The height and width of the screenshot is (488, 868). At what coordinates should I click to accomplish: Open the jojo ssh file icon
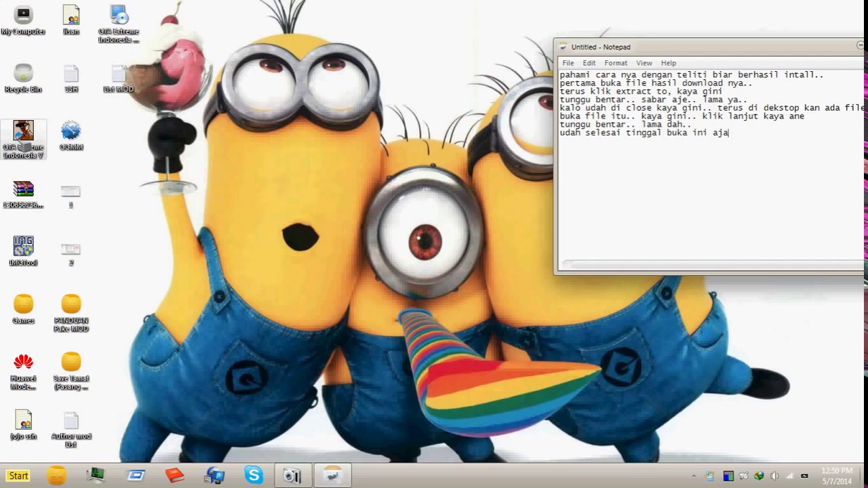tap(23, 426)
